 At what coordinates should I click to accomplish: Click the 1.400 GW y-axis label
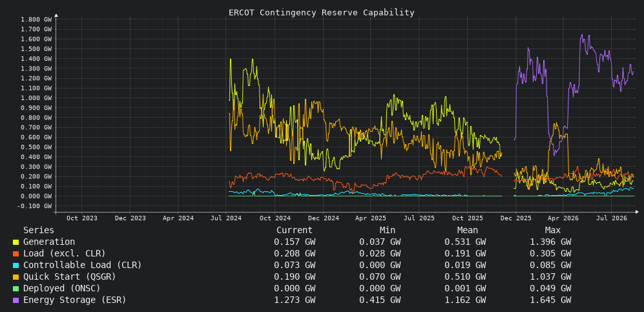pos(36,59)
